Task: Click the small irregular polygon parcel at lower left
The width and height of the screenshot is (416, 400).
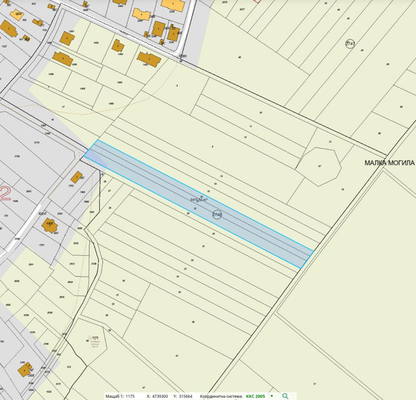Action: click(95, 339)
